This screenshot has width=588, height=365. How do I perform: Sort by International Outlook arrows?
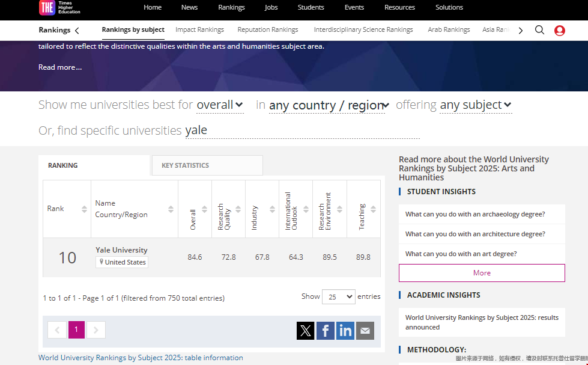[306, 209]
